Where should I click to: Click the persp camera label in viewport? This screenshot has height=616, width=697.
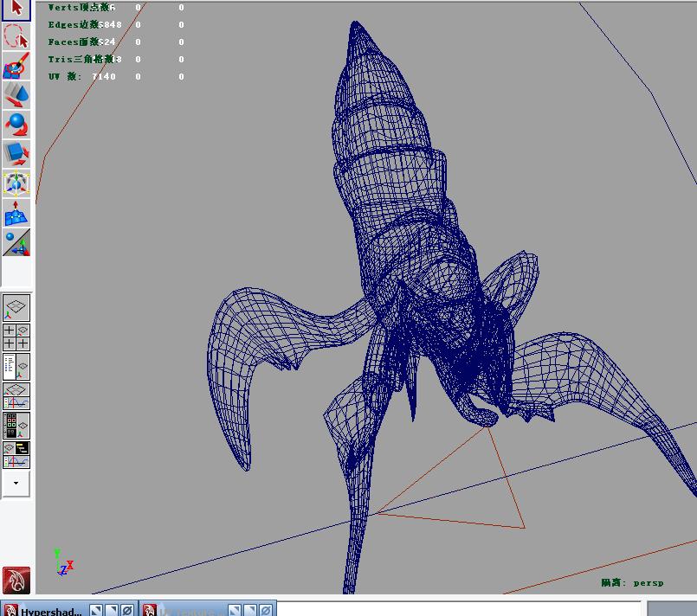[x=647, y=582]
